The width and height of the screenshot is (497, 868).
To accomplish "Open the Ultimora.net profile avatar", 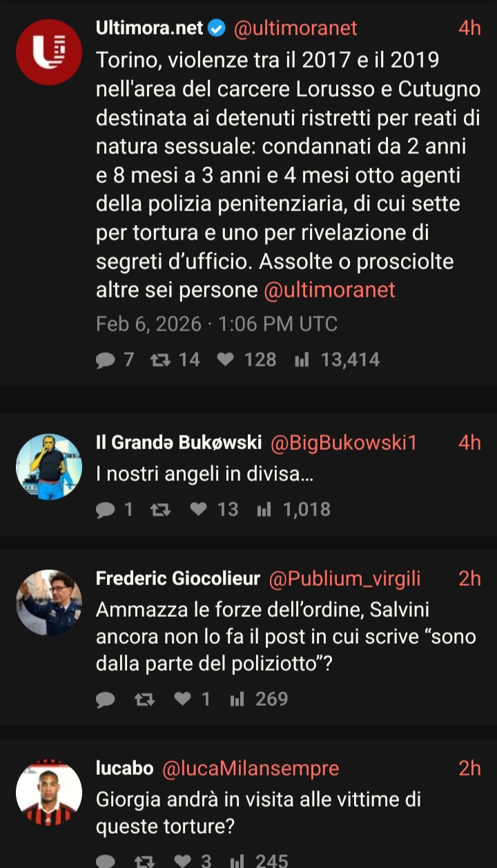I will [49, 52].
